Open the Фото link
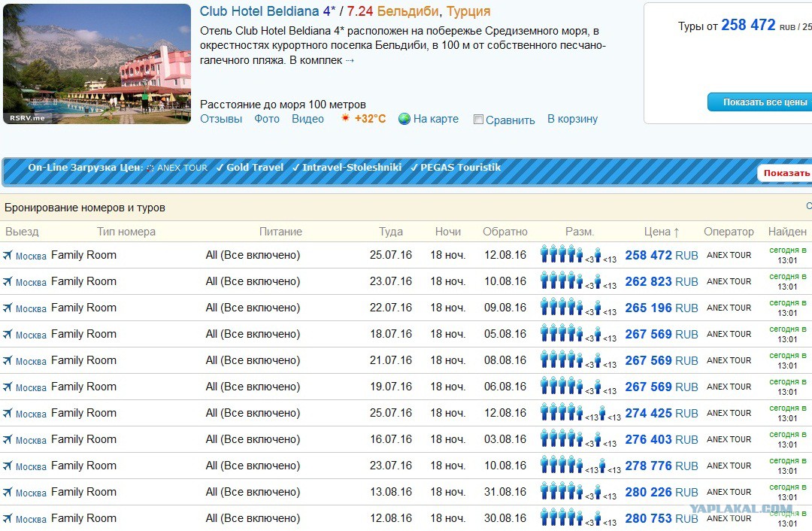 click(267, 119)
